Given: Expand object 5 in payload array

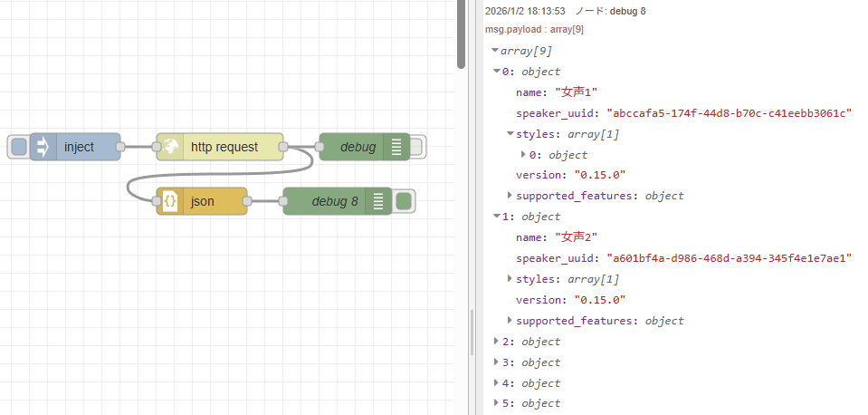Looking at the screenshot, I should tap(496, 403).
